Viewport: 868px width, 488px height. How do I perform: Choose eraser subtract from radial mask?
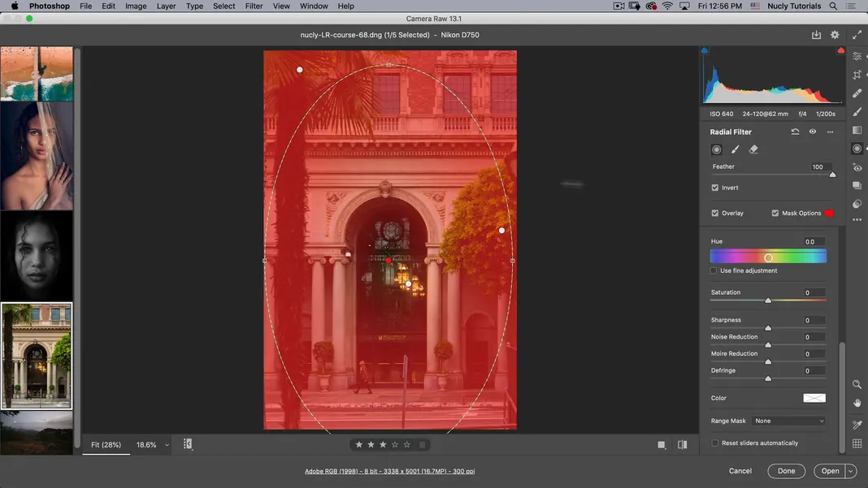coord(753,149)
